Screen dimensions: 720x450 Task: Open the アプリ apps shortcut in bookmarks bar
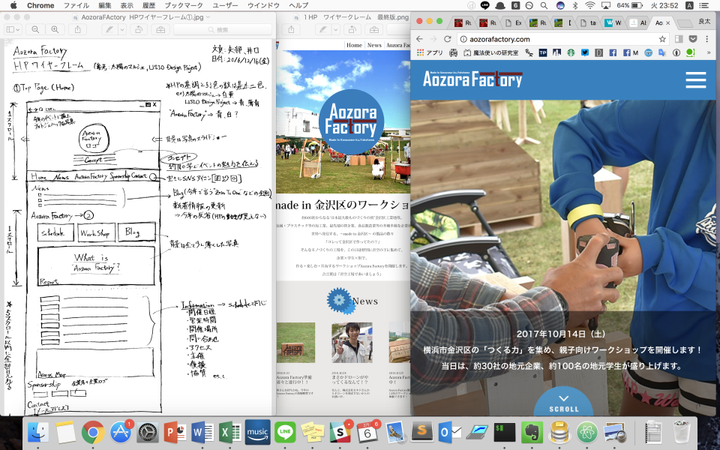tap(429, 53)
